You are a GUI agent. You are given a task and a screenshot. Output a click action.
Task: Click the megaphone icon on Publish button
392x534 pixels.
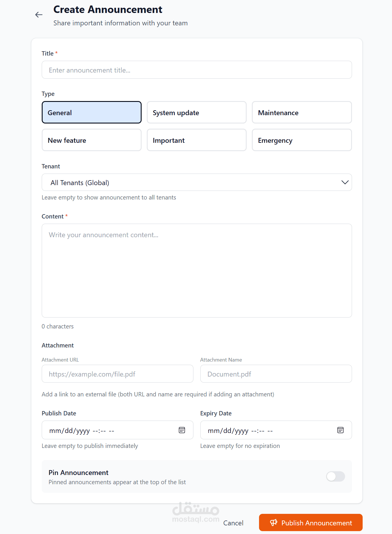pyautogui.click(x=273, y=522)
